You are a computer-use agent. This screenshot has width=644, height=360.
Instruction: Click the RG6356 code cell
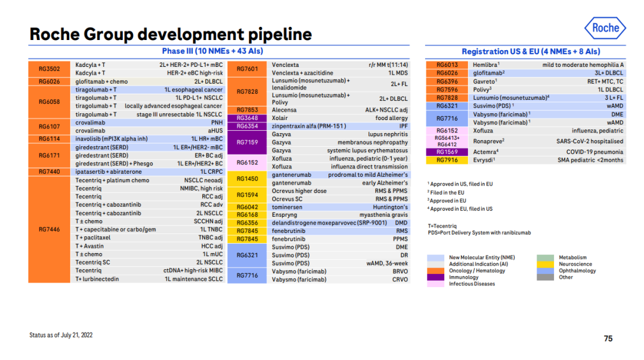[x=247, y=223]
